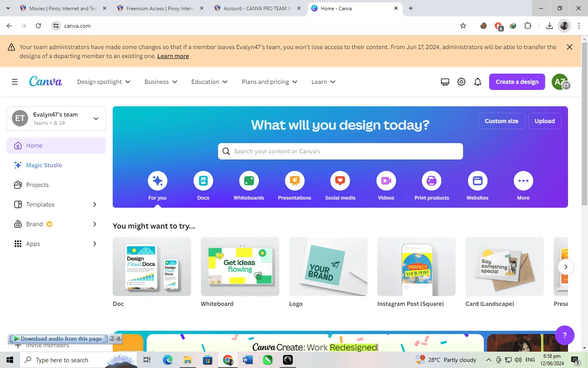The height and width of the screenshot is (368, 588).
Task: Open the Doc template thumbnail
Action: click(152, 267)
